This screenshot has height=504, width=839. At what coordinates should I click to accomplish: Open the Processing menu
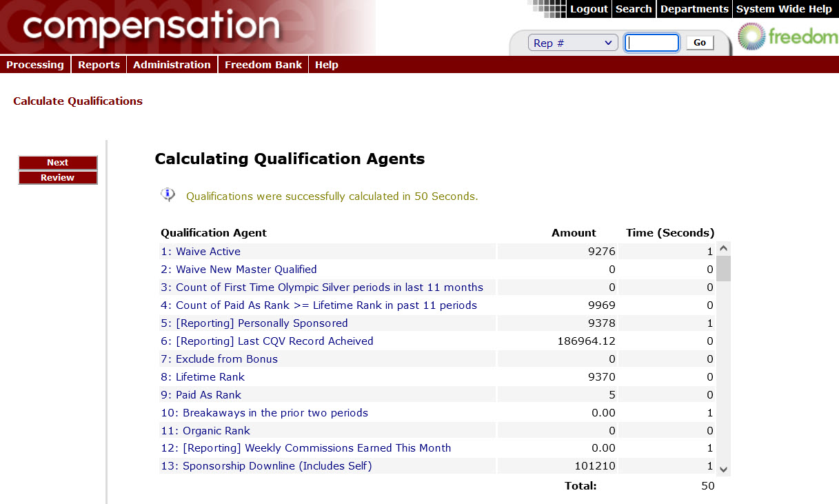click(x=35, y=65)
